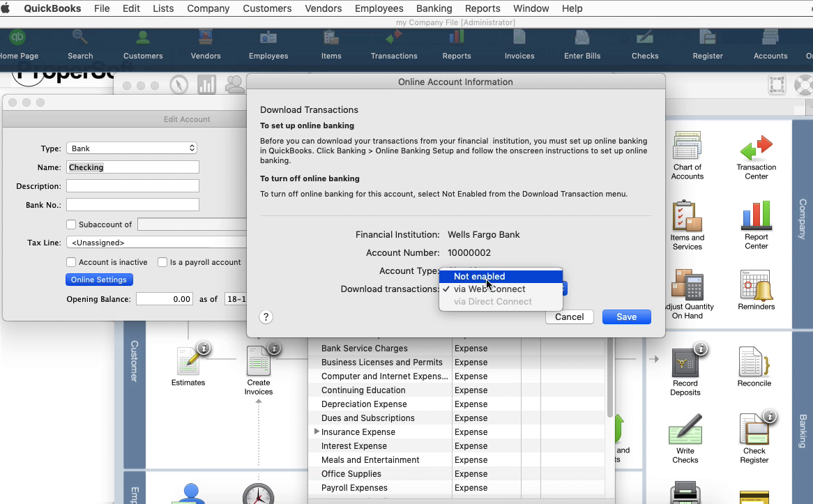Open the Apple menu
Image resolution: width=813 pixels, height=504 pixels.
[6, 8]
